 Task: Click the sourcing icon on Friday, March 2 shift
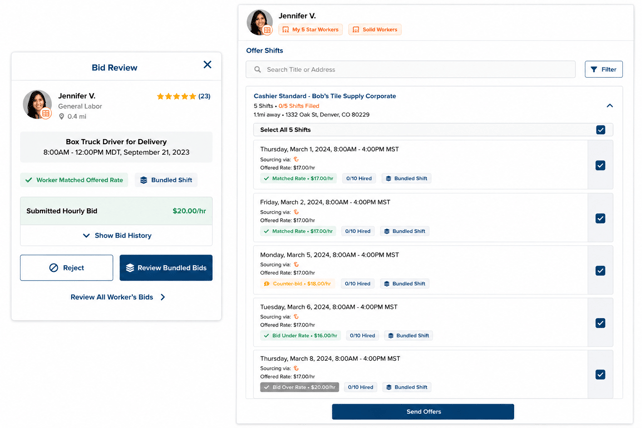[296, 212]
